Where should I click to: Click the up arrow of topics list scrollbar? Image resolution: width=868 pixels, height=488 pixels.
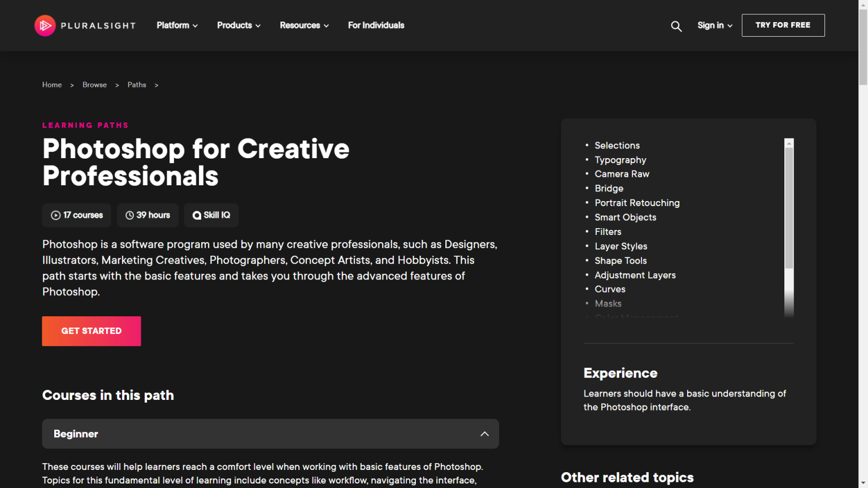coord(789,143)
